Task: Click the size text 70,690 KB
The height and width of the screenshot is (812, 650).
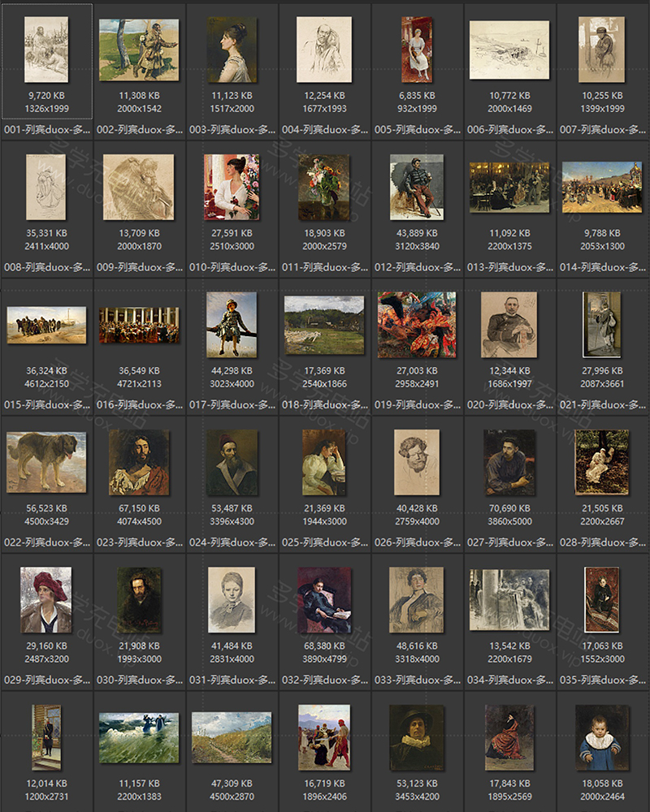Action: [x=509, y=508]
